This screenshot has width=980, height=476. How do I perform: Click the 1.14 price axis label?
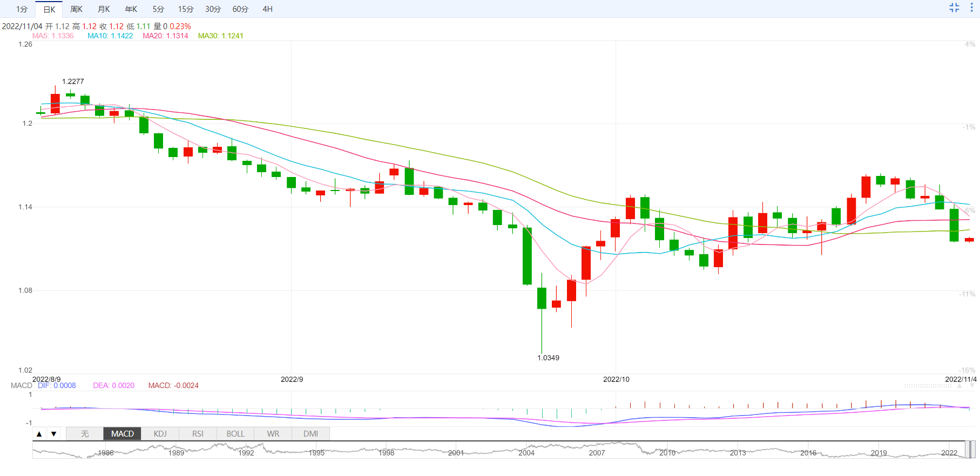coord(25,207)
